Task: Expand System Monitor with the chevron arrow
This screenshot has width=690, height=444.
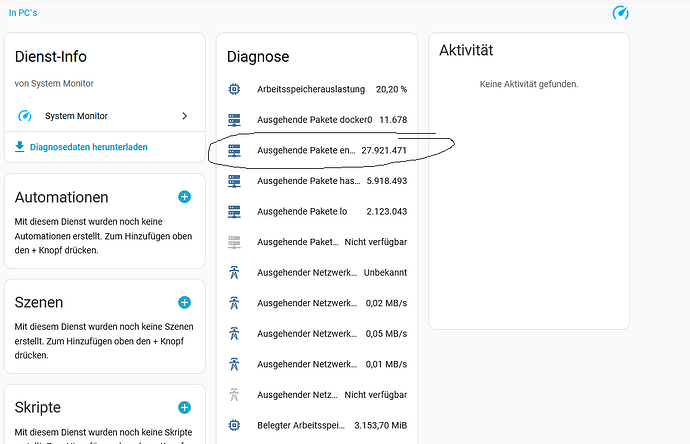Action: 184,116
